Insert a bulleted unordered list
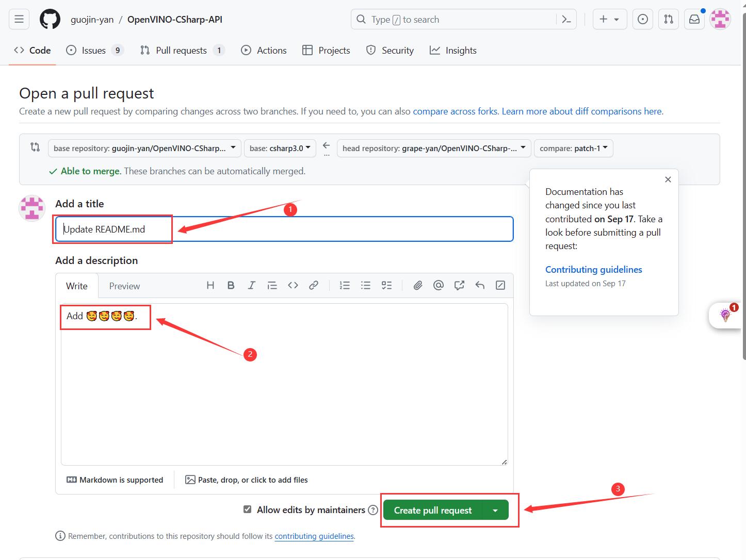This screenshot has height=560, width=746. (366, 285)
